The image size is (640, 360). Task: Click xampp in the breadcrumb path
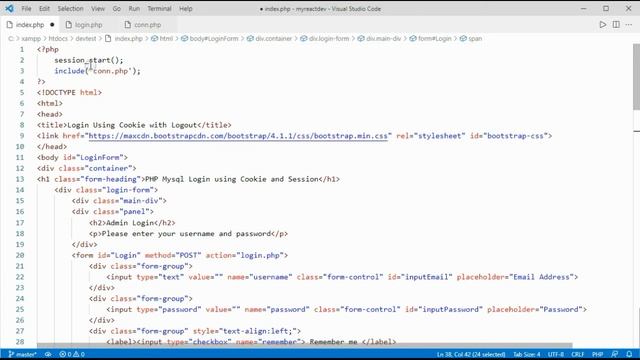coord(31,39)
